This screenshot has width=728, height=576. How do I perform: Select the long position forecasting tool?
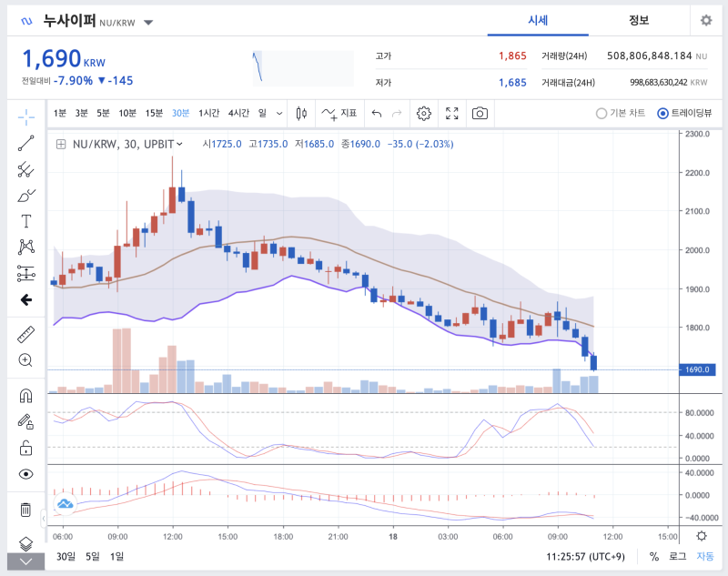26,273
